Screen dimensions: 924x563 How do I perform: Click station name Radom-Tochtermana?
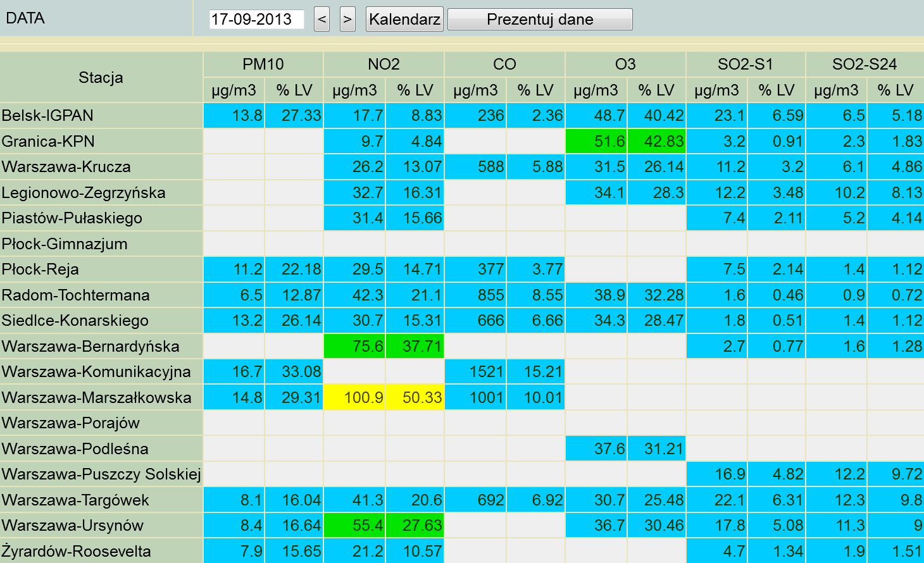[x=76, y=295]
